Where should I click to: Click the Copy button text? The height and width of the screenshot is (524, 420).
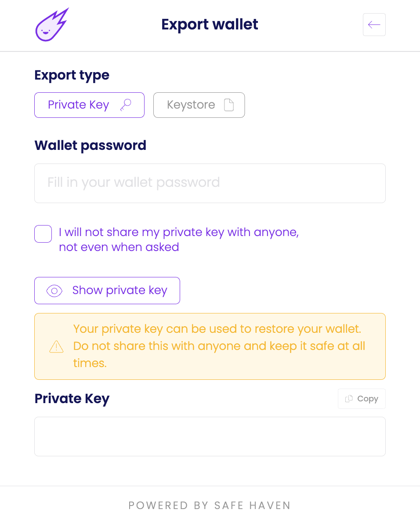click(x=368, y=399)
